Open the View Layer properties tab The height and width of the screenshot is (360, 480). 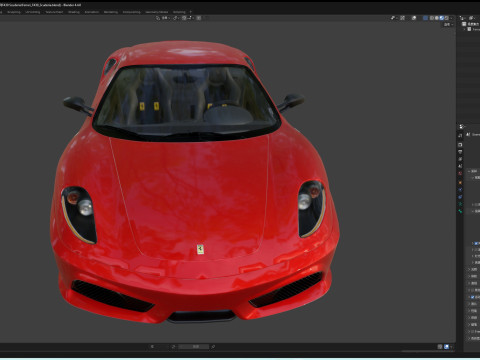point(460,159)
